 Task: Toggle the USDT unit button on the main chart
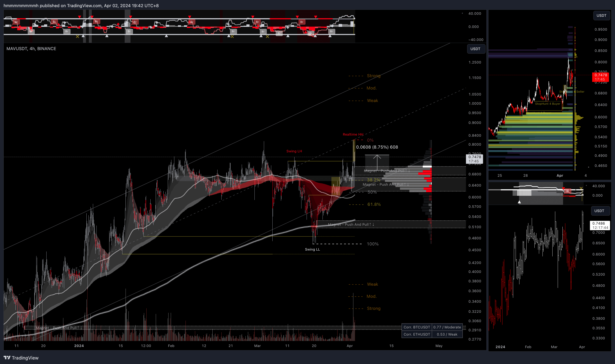coord(476,49)
